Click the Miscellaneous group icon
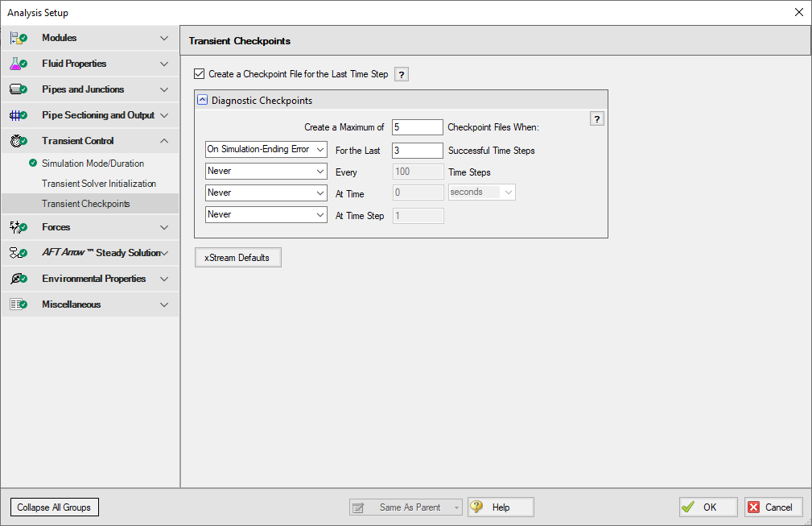The image size is (812, 526). point(19,304)
